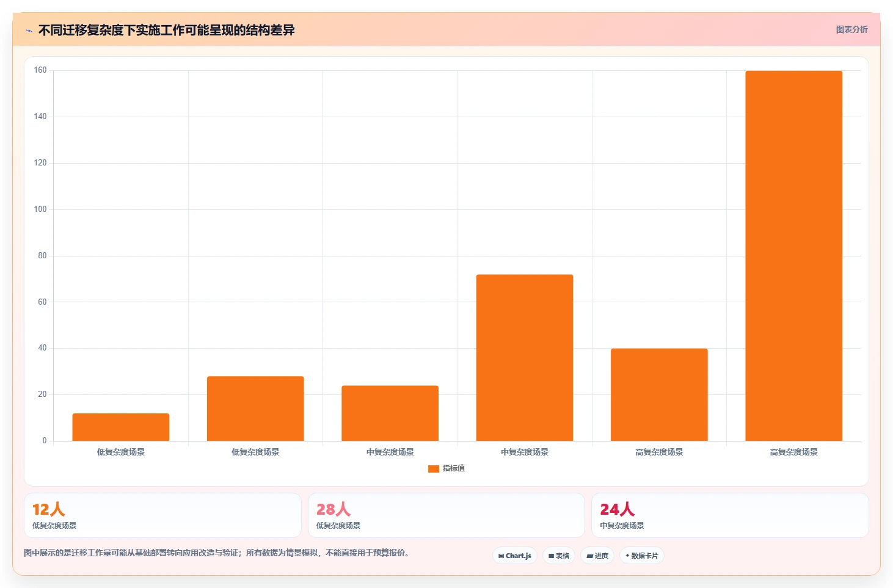893x588 pixels.
Task: Click the bar with value 28
Action: coord(255,408)
